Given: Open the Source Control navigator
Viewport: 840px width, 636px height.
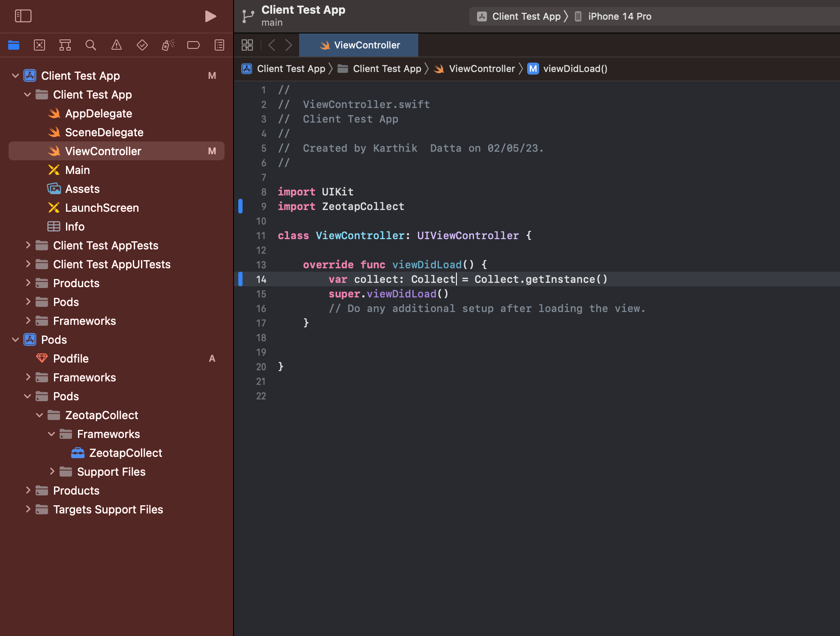Looking at the screenshot, I should [x=39, y=45].
